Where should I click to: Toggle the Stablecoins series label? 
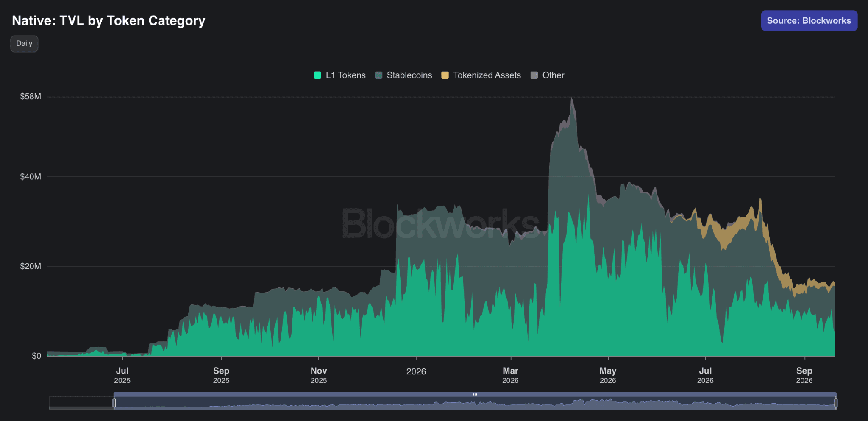[409, 75]
